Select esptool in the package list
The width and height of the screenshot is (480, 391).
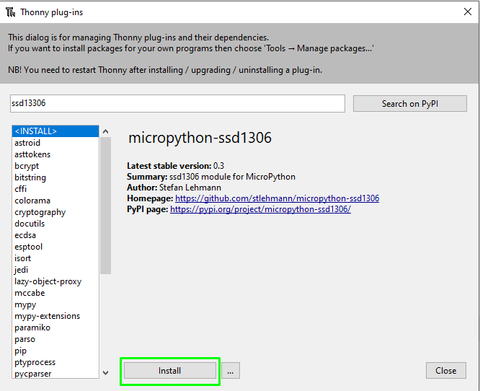[x=55, y=247]
